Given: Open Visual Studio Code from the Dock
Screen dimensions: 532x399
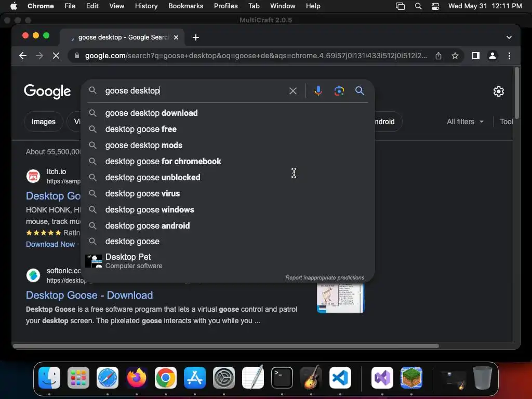Looking at the screenshot, I should click(340, 378).
